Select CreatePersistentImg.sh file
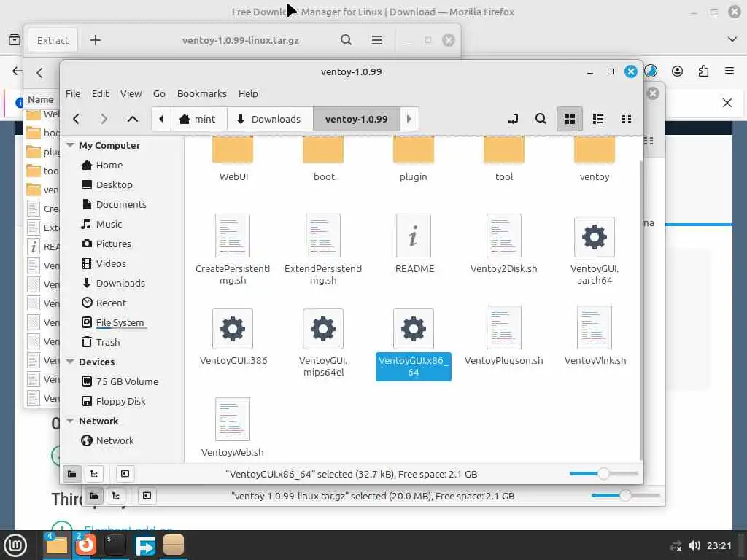The image size is (747, 560). coord(233,249)
